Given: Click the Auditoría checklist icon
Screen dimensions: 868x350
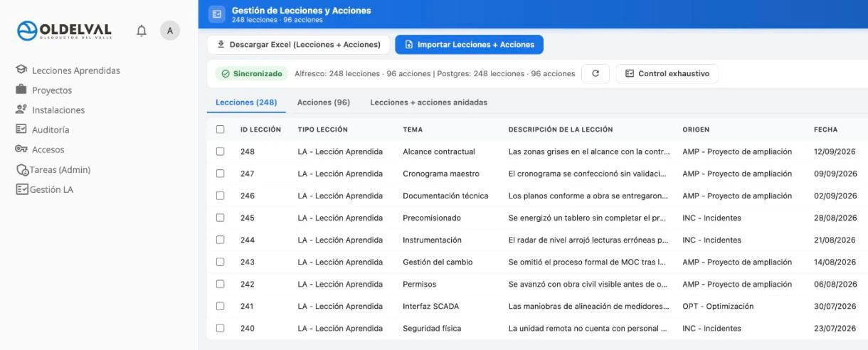Looking at the screenshot, I should [21, 129].
